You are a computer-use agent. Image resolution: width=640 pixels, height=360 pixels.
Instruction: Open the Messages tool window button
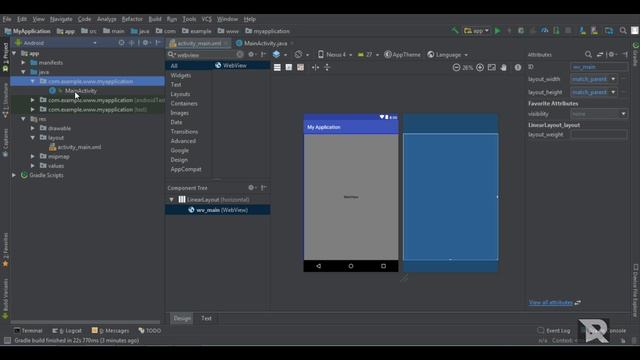click(110, 331)
